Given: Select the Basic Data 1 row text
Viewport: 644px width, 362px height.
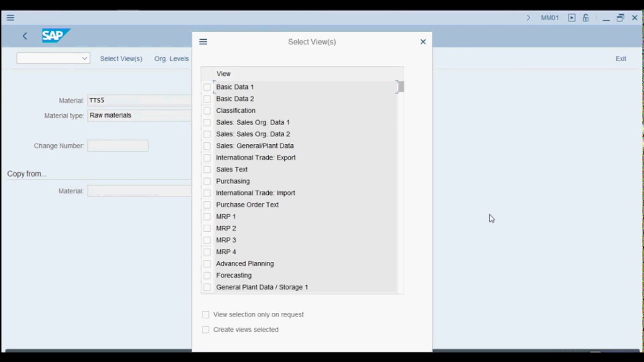Looking at the screenshot, I should point(235,87).
